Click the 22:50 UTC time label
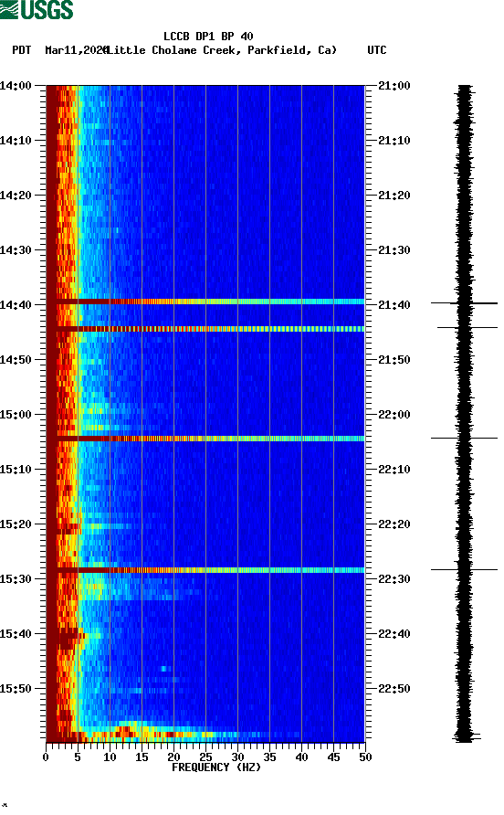 [394, 689]
